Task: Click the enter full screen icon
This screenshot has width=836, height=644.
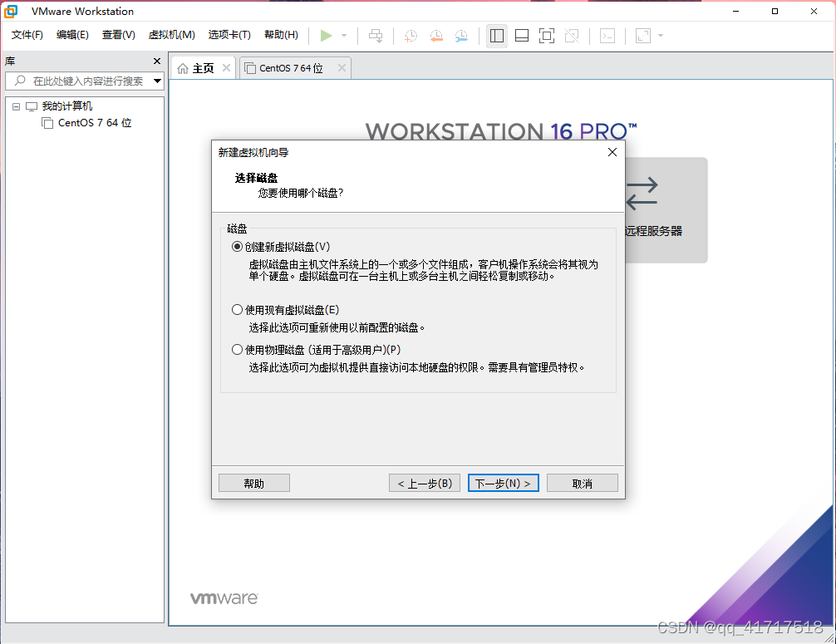Action: click(547, 36)
